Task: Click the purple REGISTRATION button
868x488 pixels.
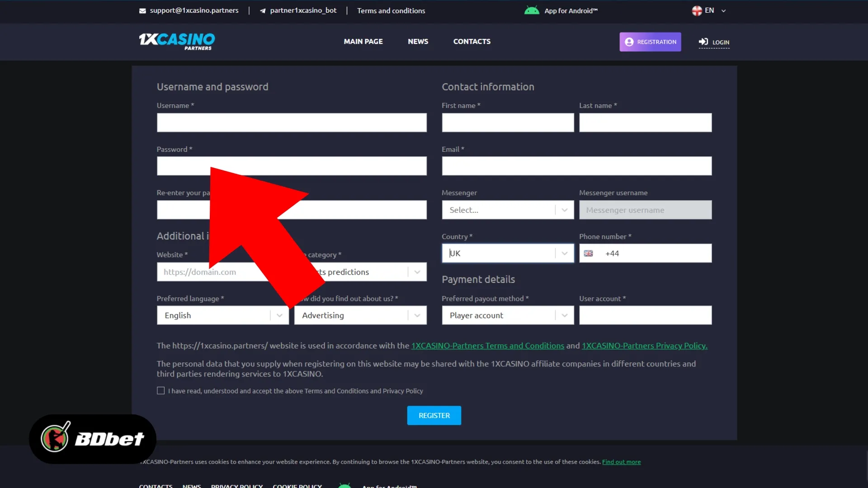Action: tap(650, 42)
